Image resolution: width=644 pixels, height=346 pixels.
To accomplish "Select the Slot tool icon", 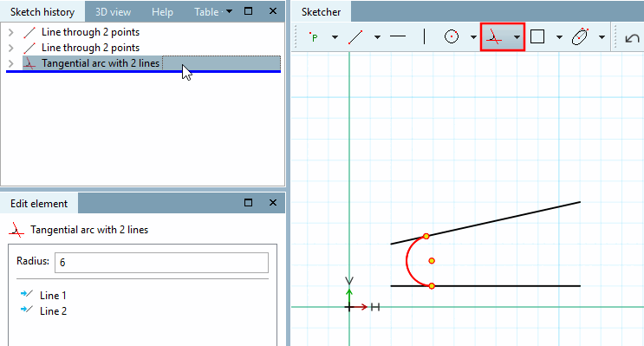I will click(580, 36).
